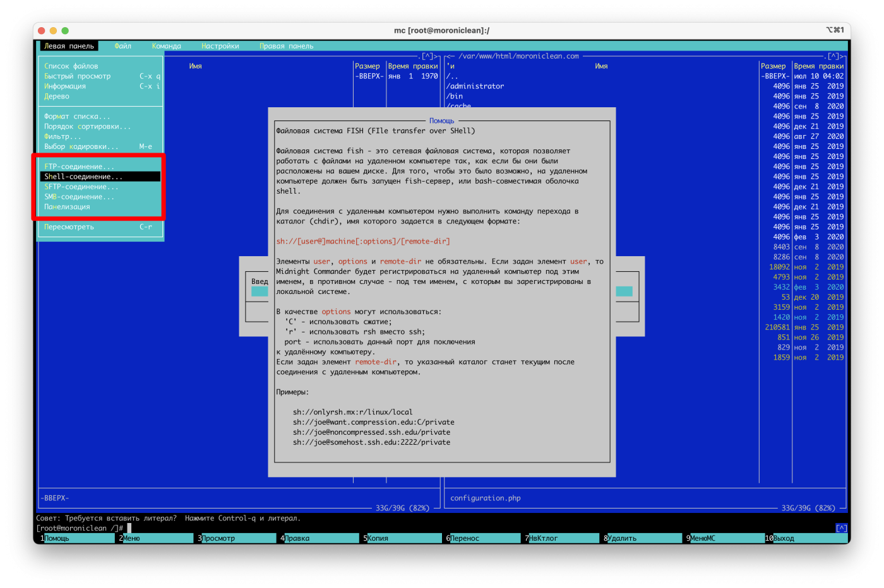Open the Настройки menu
Image resolution: width=884 pixels, height=588 pixels.
(220, 46)
